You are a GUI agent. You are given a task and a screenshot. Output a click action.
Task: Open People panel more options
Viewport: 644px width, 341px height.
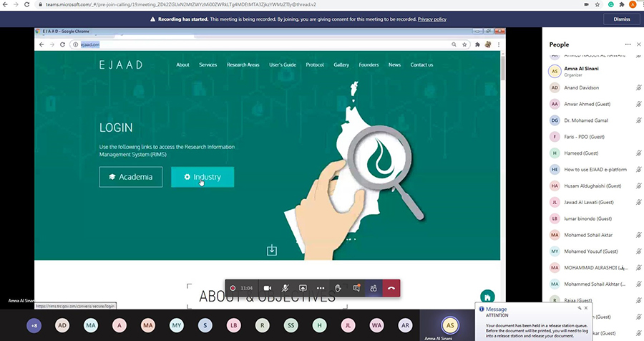tap(628, 44)
